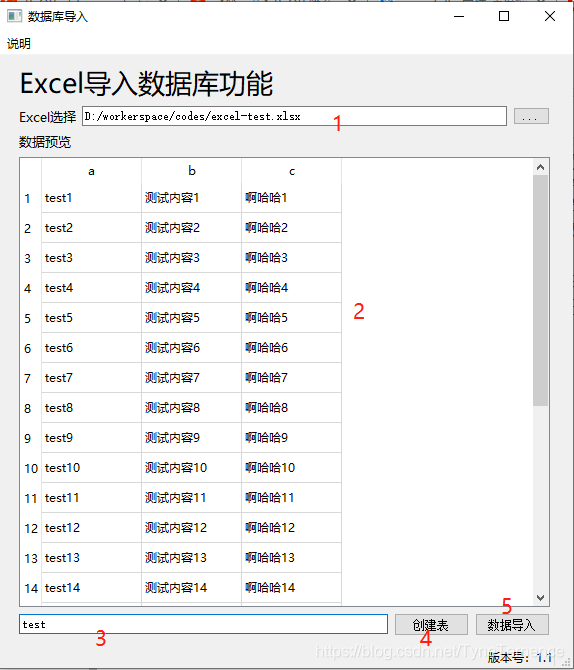Maximize the 数据库导入 window
The height and width of the screenshot is (670, 574).
(504, 16)
